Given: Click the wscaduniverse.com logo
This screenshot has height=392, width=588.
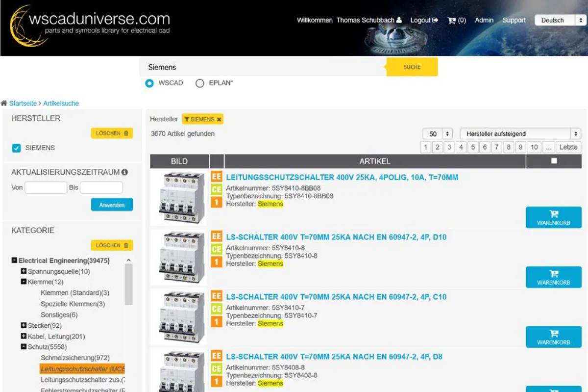Looking at the screenshot, I should (91, 25).
